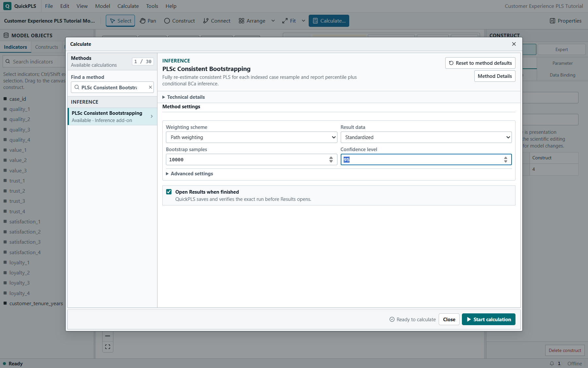588x368 pixels.
Task: Switch to the Constructs tab
Action: pos(46,47)
